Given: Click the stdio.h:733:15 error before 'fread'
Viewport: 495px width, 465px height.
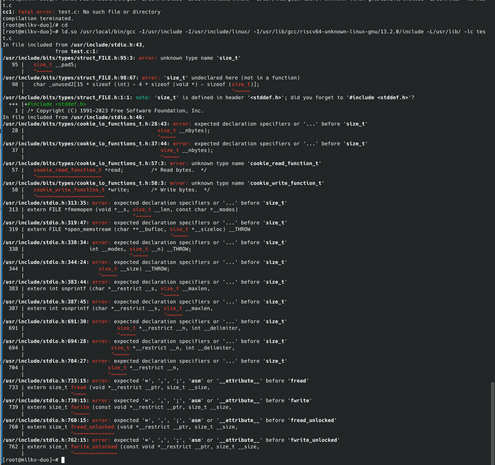Looking at the screenshot, I should [156, 381].
